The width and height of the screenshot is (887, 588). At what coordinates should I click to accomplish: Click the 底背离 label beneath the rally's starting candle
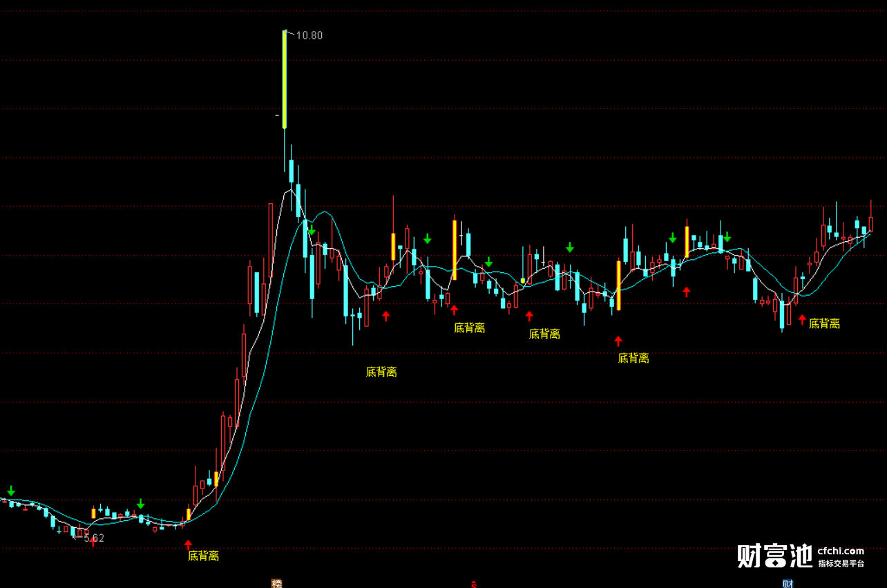(x=203, y=556)
